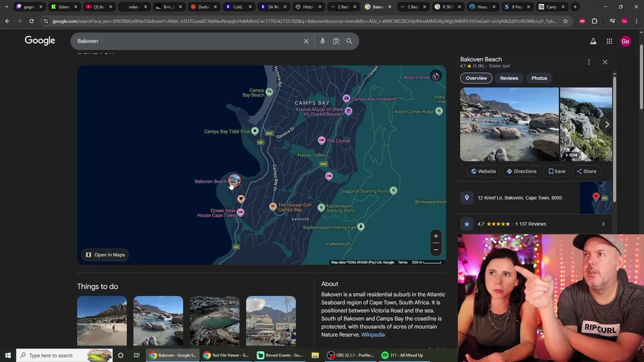The image size is (644, 362).
Task: Close the Bakoven Beach panel
Action: click(x=605, y=62)
